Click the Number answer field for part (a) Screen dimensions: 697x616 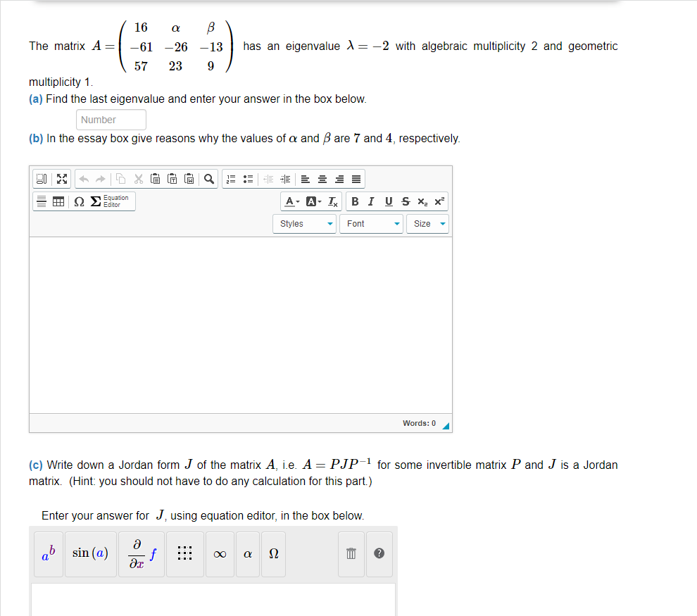111,120
